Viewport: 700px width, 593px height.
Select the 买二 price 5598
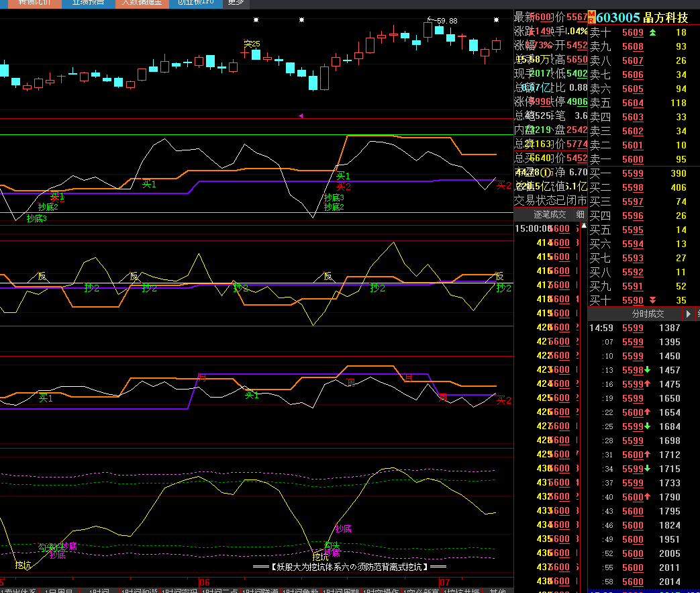tap(633, 187)
